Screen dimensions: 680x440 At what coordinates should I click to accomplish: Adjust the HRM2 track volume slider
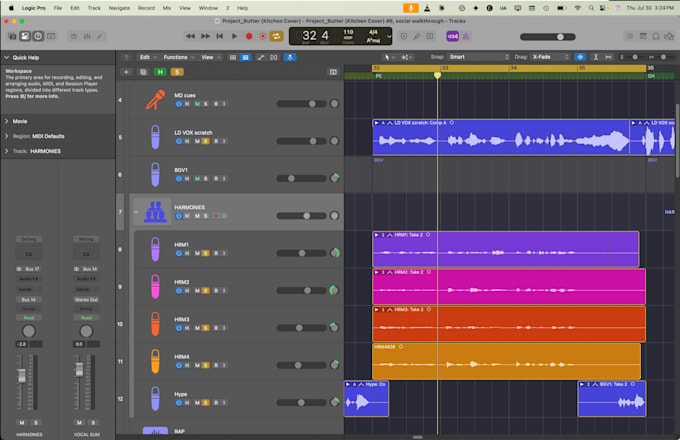click(302, 290)
